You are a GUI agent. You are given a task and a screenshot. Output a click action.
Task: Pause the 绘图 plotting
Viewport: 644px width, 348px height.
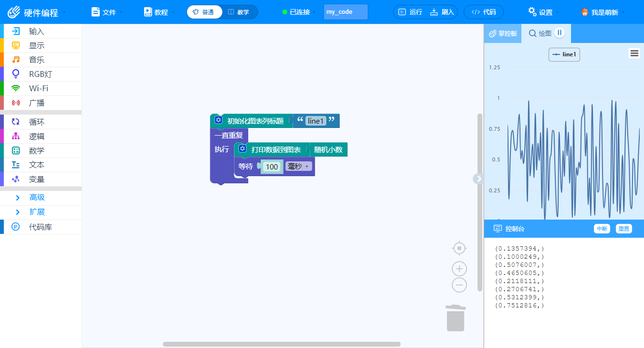(x=560, y=32)
